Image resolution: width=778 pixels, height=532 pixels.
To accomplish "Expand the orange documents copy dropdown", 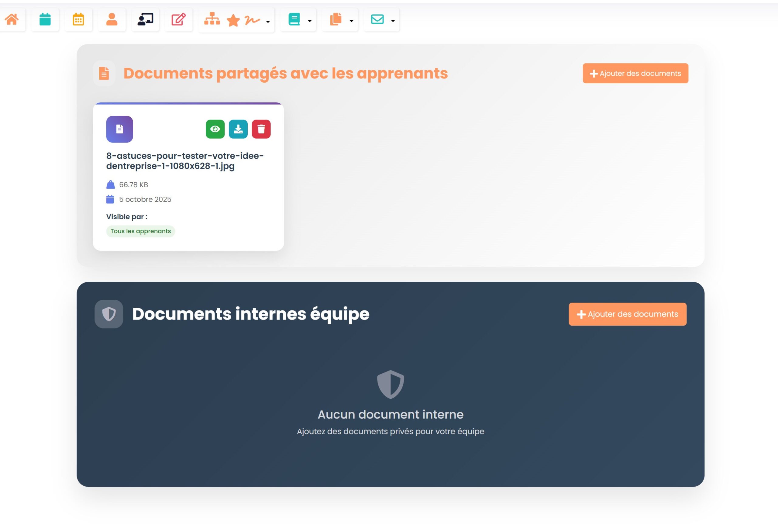I will pyautogui.click(x=351, y=21).
